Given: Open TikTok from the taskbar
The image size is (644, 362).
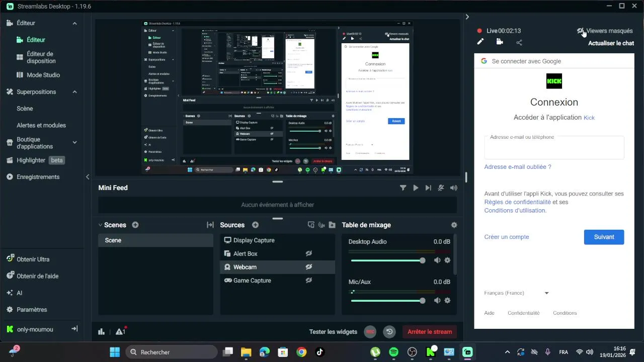Looking at the screenshot, I should click(x=319, y=352).
